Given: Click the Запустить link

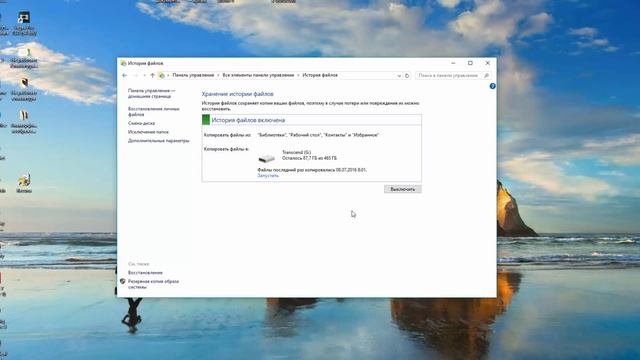Looking at the screenshot, I should tap(268, 176).
